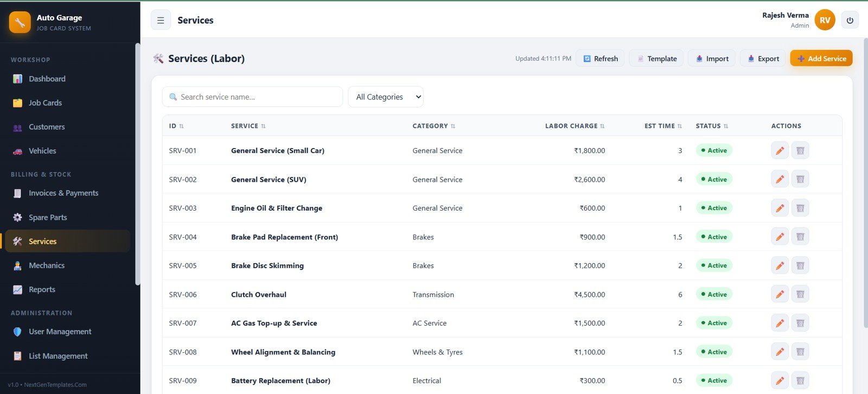Screen dimensions: 868x394
Task: Navigate to Vehicles
Action: point(68,151)
